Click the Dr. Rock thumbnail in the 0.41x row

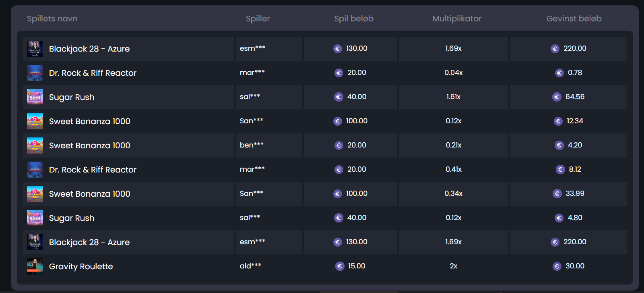(x=35, y=170)
